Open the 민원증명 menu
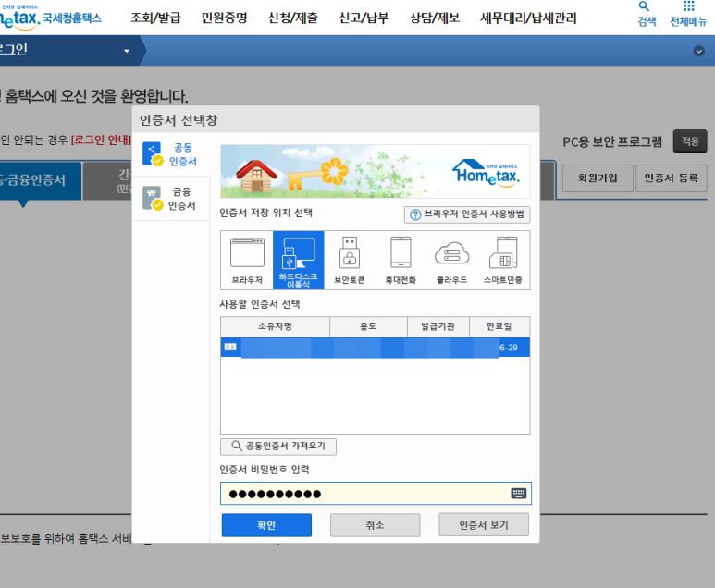 point(224,18)
